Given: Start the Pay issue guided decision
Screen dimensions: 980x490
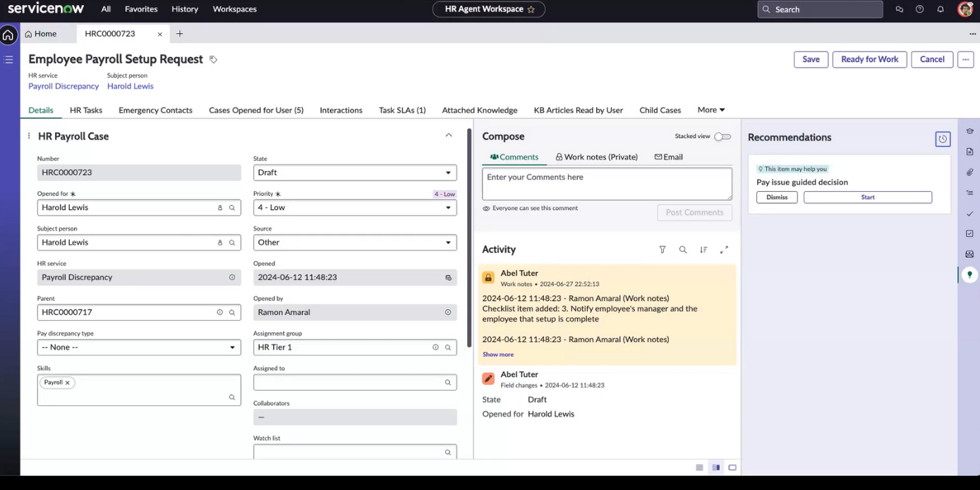Looking at the screenshot, I should tap(868, 197).
